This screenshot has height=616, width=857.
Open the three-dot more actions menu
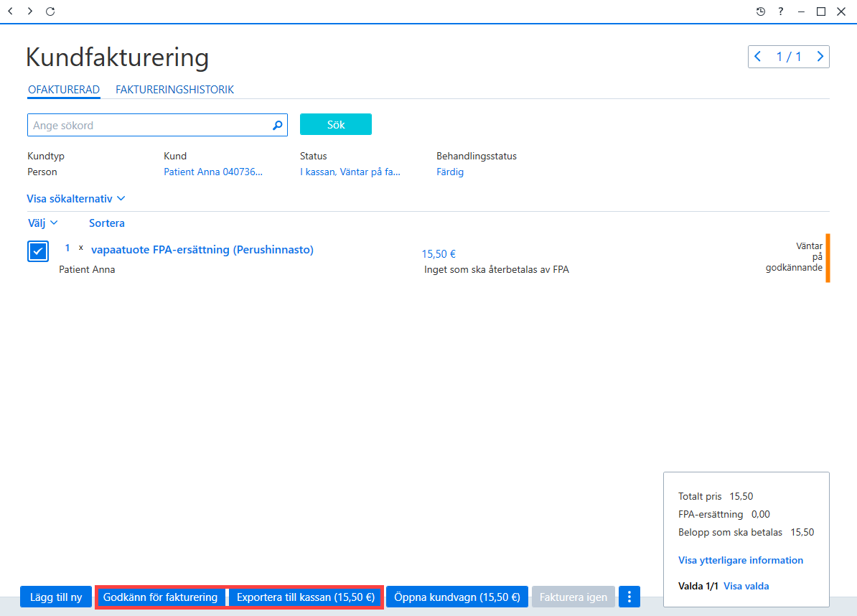[x=629, y=597]
